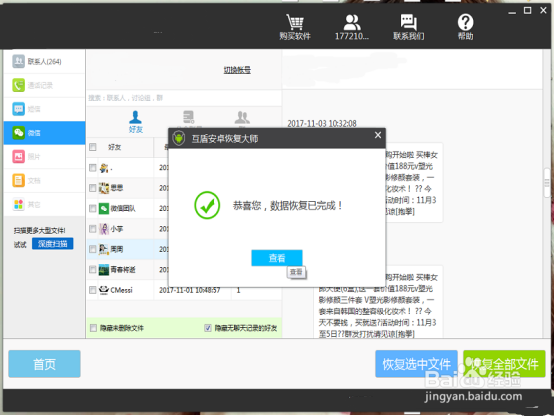
Task: Click the 好友 column header
Action: (x=114, y=147)
